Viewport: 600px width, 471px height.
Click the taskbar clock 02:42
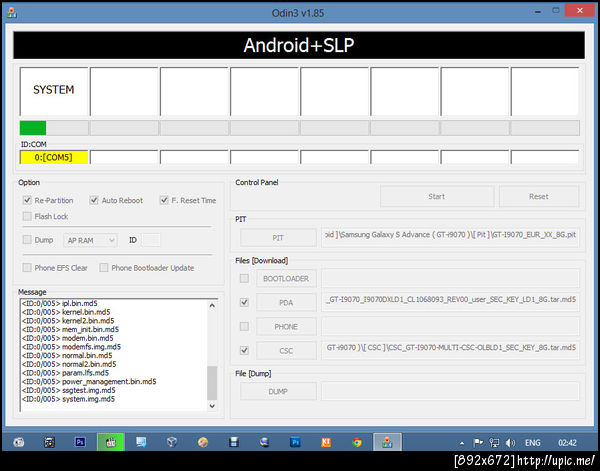tap(567, 443)
